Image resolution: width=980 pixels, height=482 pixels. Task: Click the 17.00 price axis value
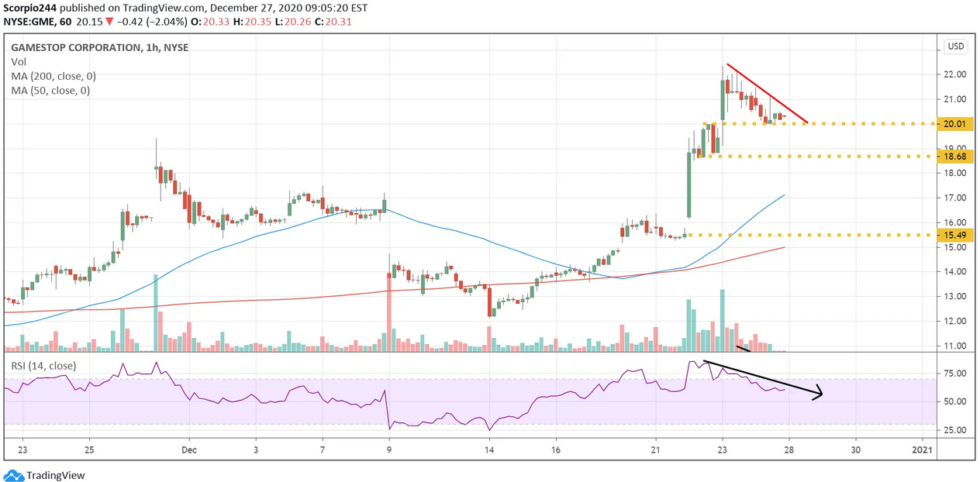click(954, 198)
